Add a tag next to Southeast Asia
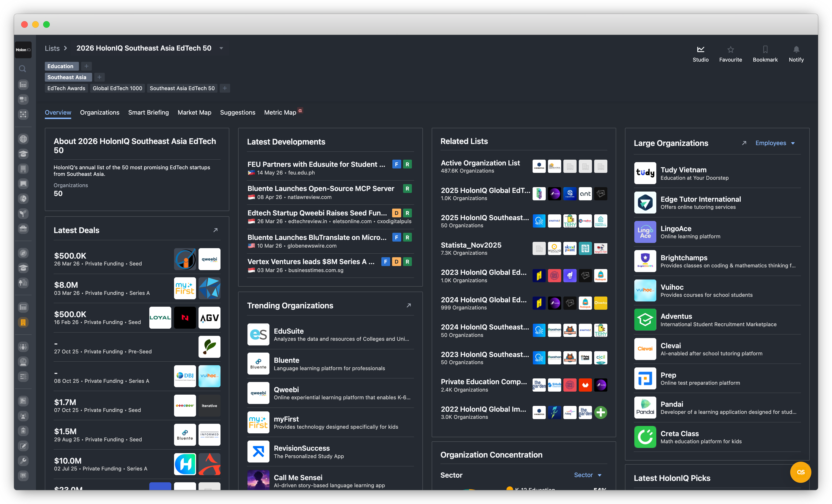The image size is (832, 504). pyautogui.click(x=99, y=77)
